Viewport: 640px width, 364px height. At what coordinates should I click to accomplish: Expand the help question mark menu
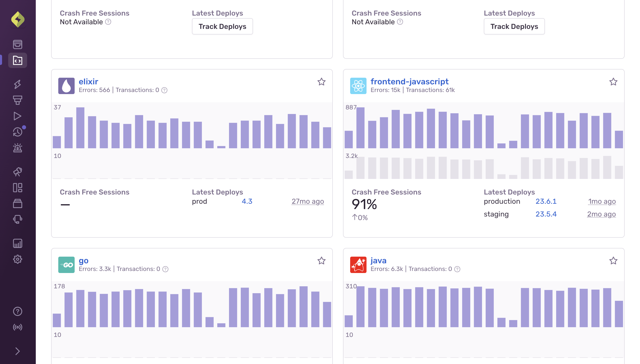17,311
